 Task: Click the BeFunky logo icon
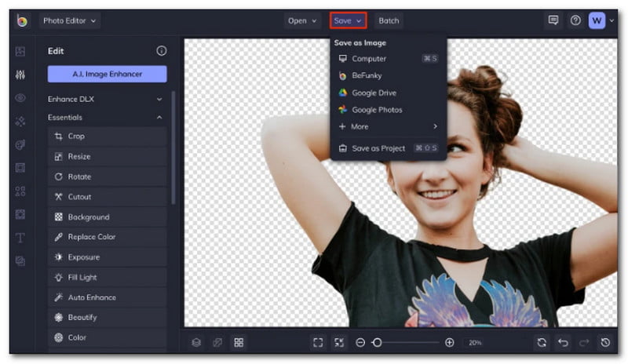(x=22, y=20)
